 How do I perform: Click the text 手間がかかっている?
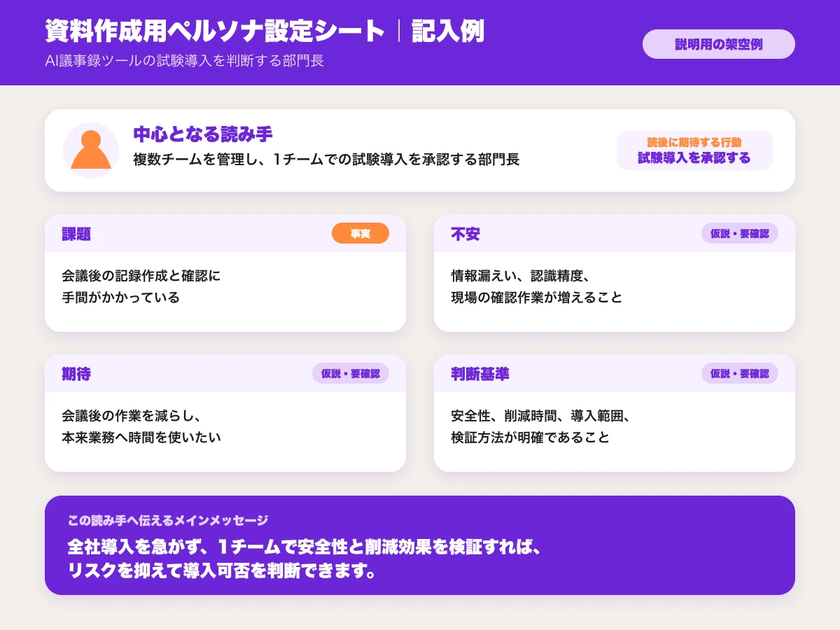121,297
